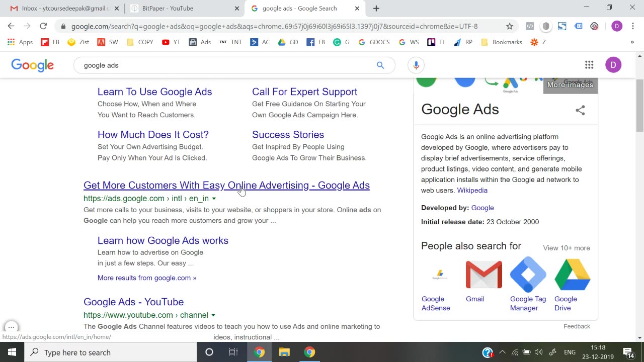Open the Apps bookmarks shortcut
Image resolution: width=644 pixels, height=362 pixels.
(20, 42)
